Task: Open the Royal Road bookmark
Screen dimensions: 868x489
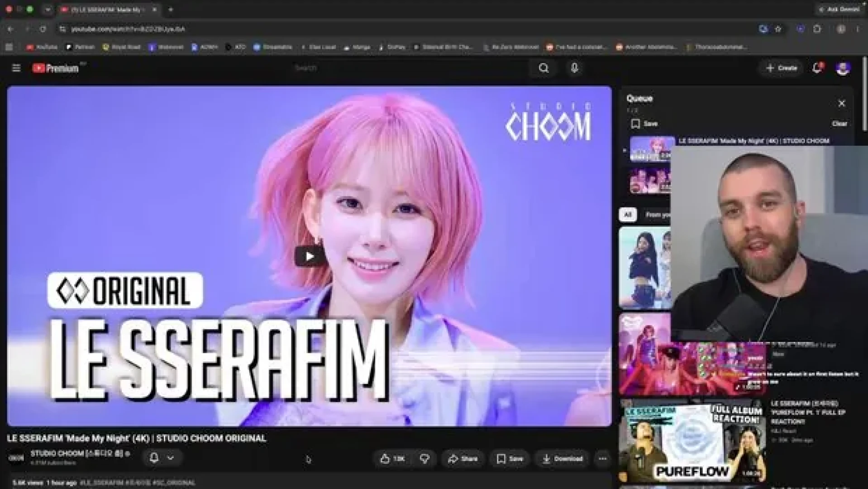Action: pyautogui.click(x=121, y=47)
